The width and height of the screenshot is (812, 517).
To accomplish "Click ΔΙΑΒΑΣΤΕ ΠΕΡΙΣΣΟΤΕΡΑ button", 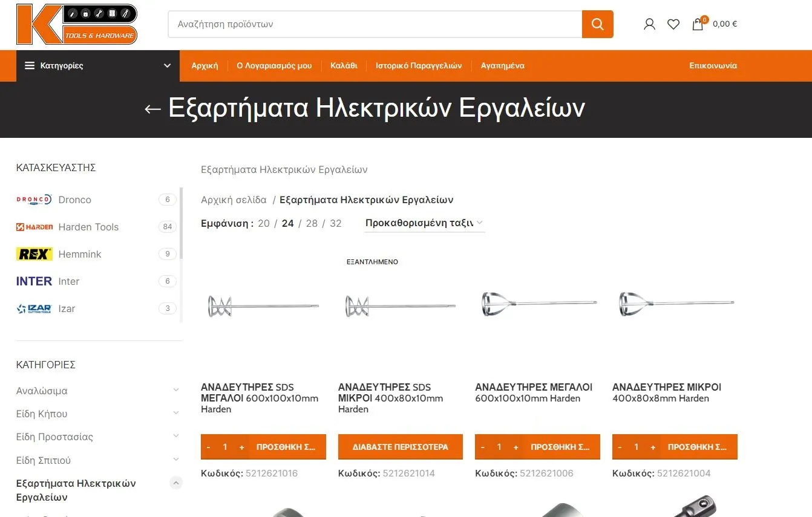I will click(400, 447).
